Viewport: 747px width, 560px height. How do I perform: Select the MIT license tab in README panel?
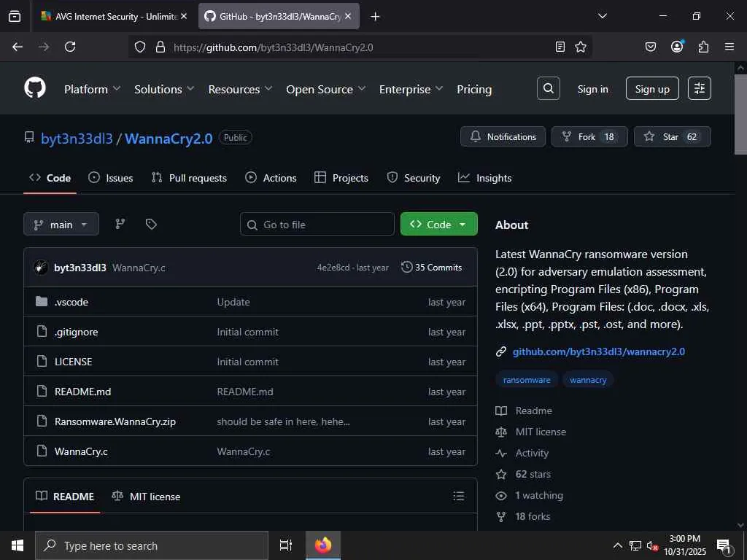(x=146, y=496)
